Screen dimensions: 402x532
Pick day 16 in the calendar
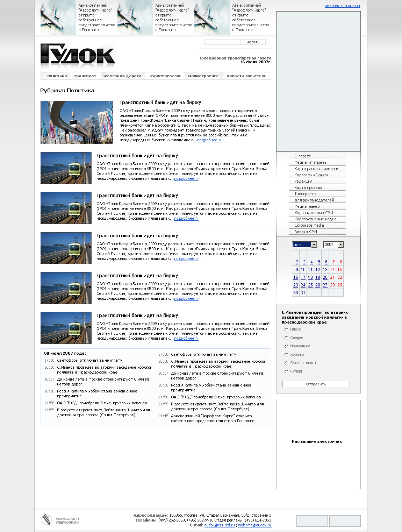(x=296, y=277)
